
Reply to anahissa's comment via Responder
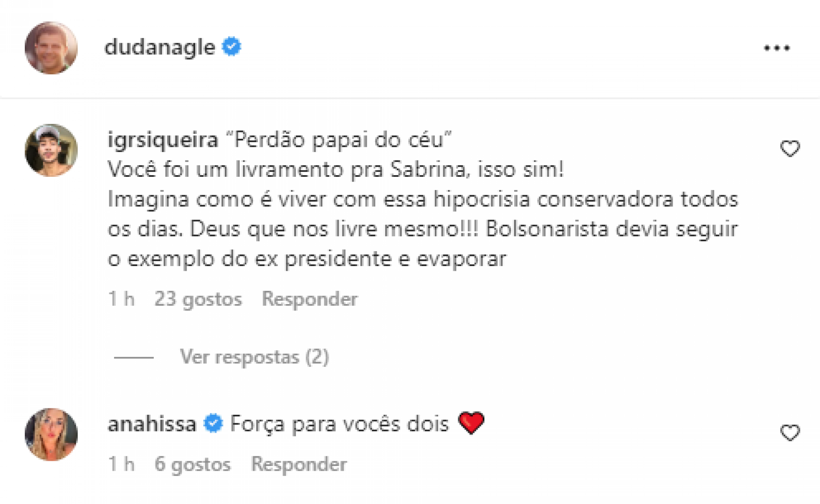click(x=299, y=464)
